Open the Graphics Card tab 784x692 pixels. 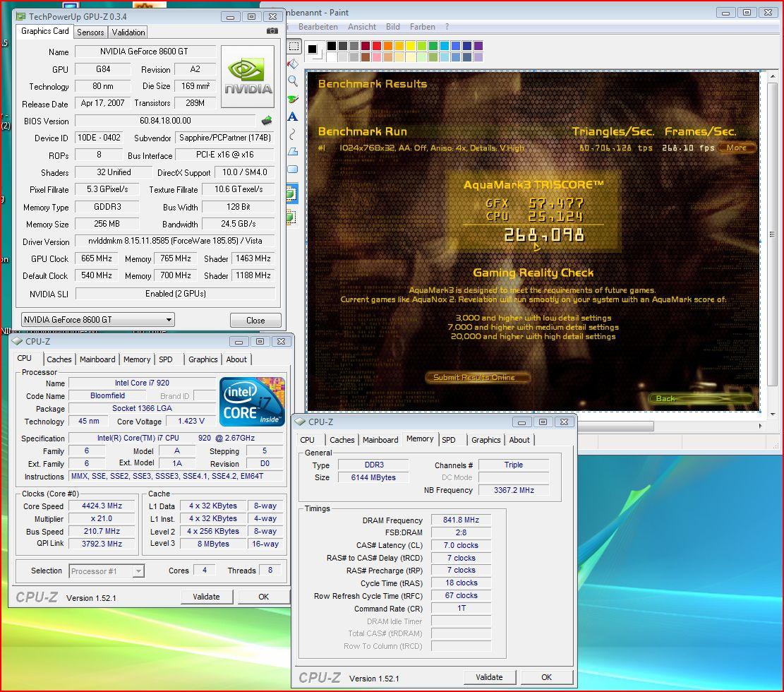tap(45, 31)
